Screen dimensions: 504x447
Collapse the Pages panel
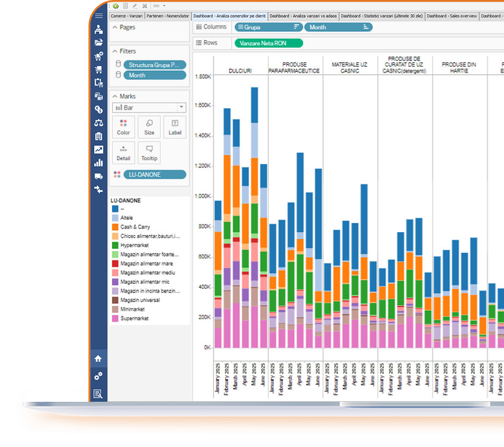click(x=113, y=27)
